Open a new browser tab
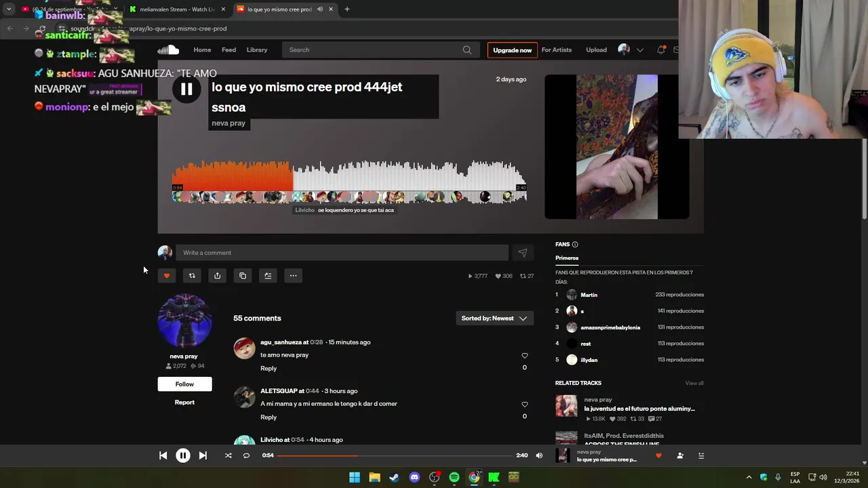 click(x=347, y=9)
